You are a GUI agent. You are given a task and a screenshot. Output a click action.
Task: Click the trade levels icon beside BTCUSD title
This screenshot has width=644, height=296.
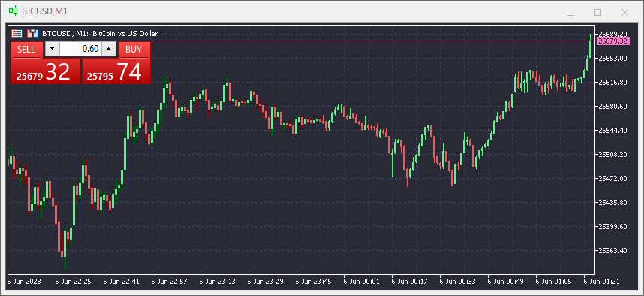click(x=32, y=34)
